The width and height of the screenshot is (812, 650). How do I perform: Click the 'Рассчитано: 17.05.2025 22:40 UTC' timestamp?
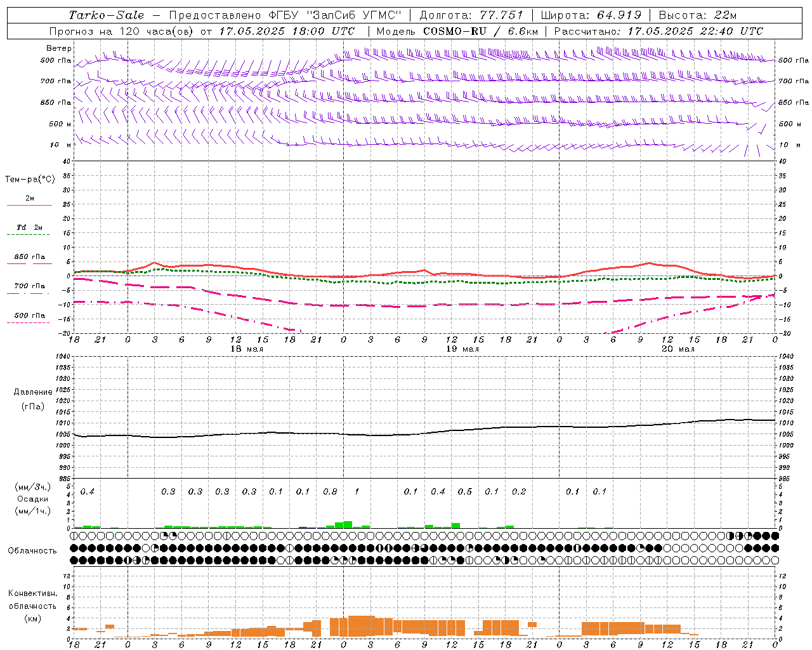click(658, 31)
